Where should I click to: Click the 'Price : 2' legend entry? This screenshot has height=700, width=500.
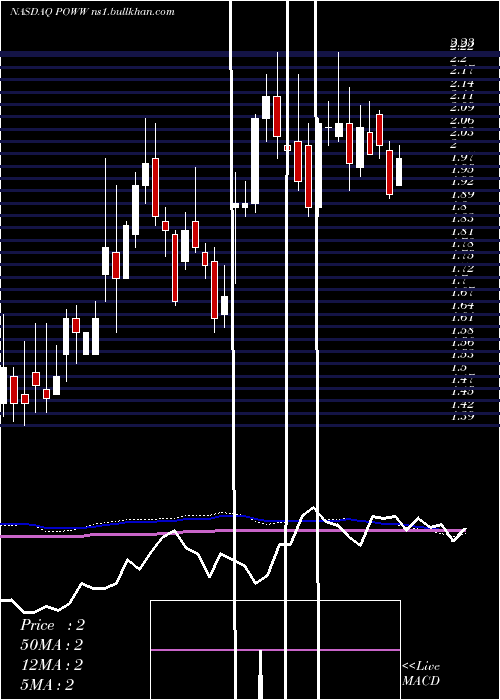click(52, 625)
